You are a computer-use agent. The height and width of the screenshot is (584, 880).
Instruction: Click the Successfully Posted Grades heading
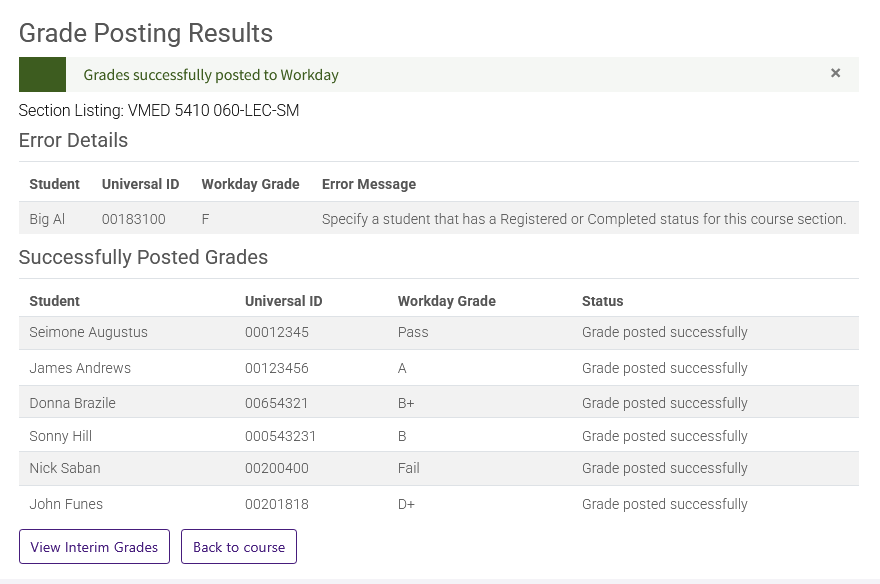(143, 257)
